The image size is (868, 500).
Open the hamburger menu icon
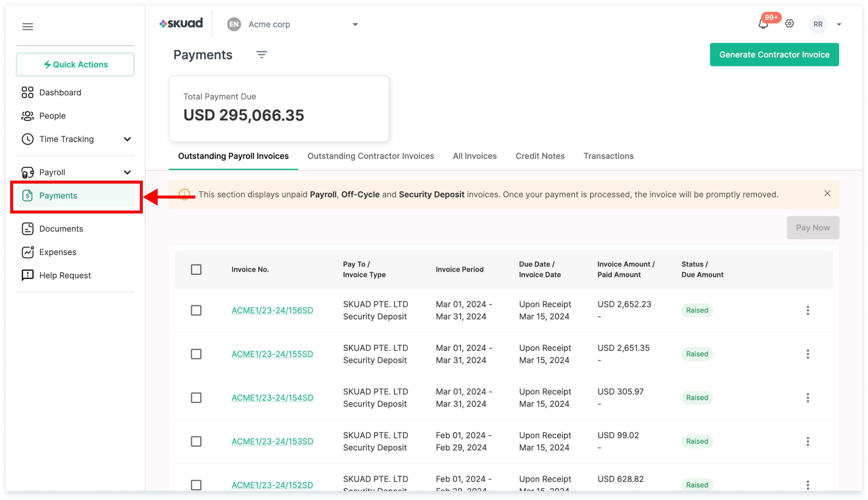tap(27, 26)
